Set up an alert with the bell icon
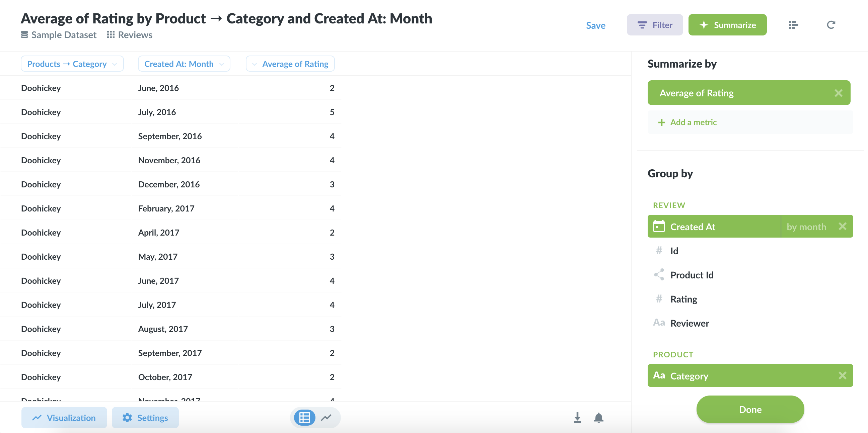Image resolution: width=868 pixels, height=433 pixels. 599,418
